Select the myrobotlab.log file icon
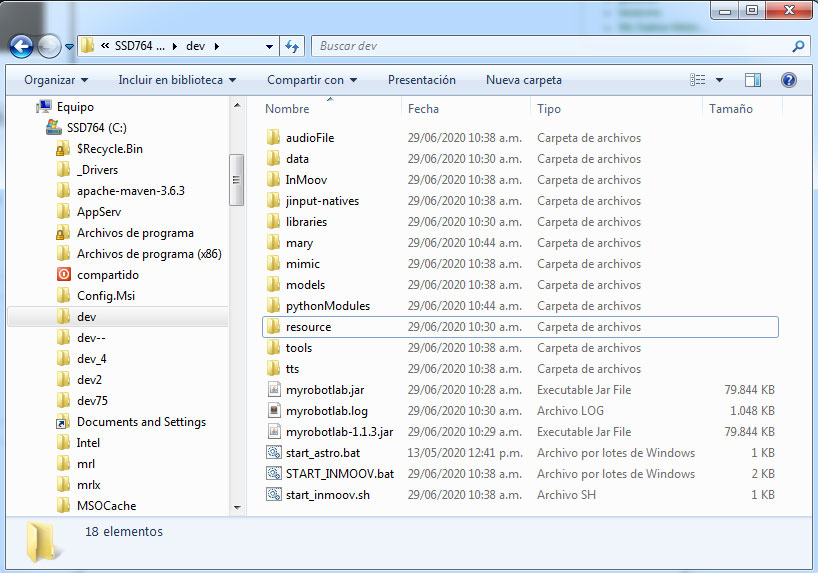Viewport: 818px width, 573px height. [275, 411]
